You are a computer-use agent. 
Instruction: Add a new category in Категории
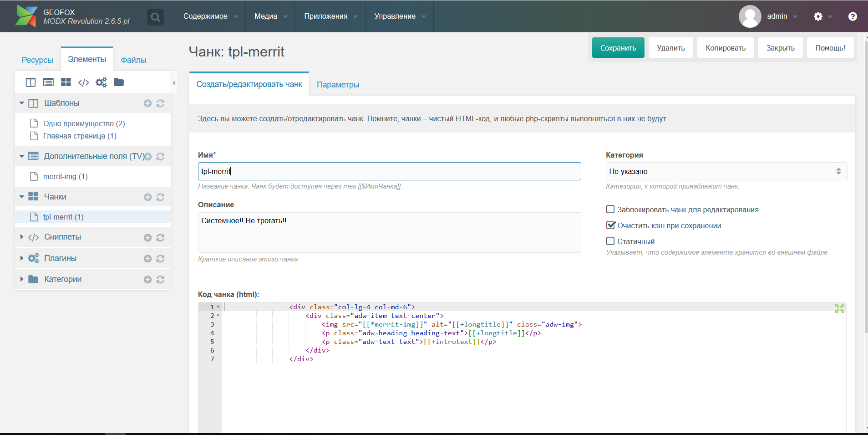[x=147, y=280]
